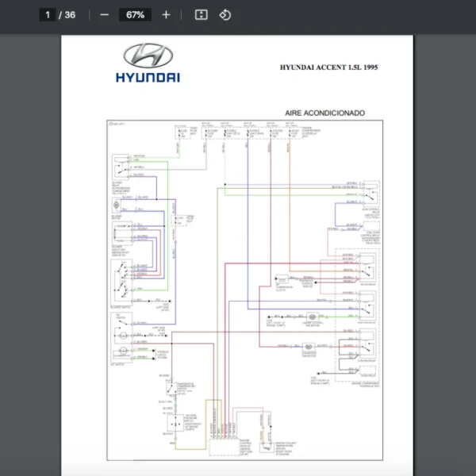Click the zoom in plus button
Image resolution: width=476 pixels, height=476 pixels.
pyautogui.click(x=166, y=15)
